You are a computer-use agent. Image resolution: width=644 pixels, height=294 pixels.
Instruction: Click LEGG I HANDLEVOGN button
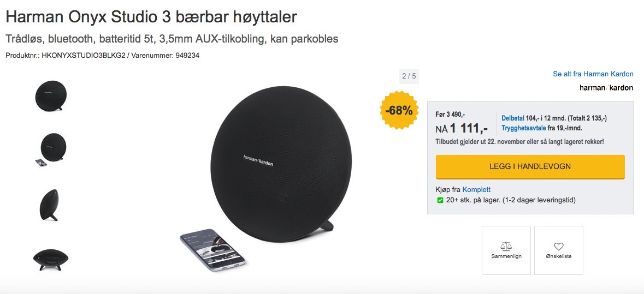click(530, 167)
